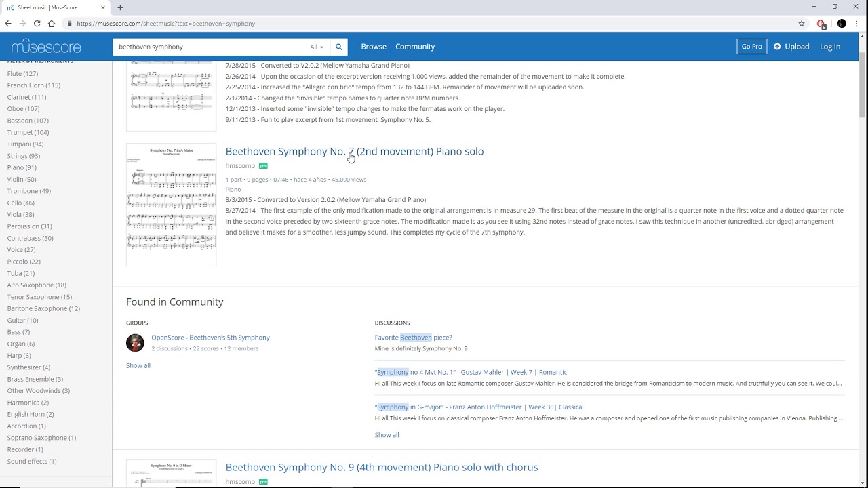Screen dimensions: 868x488
Task: Filter by Timpani (94)
Action: (x=26, y=144)
